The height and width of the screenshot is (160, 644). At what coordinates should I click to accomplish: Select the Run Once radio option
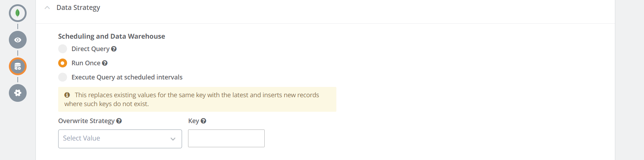point(63,63)
